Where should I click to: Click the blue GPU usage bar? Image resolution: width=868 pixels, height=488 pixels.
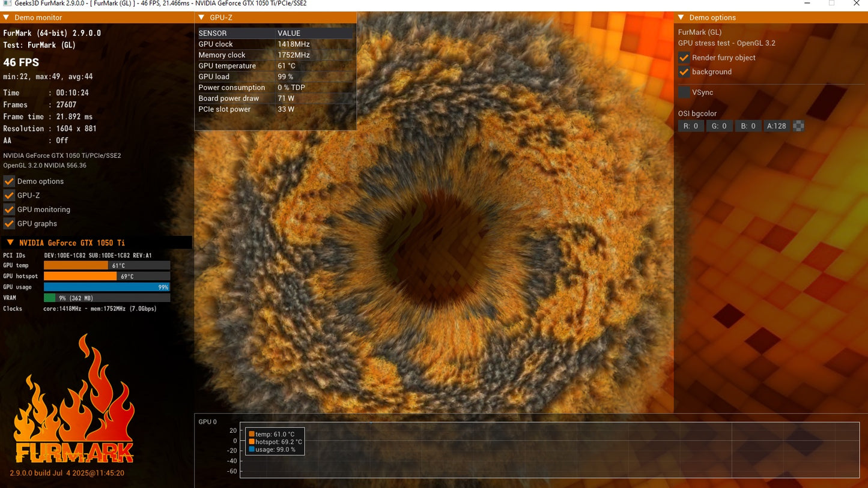point(107,287)
